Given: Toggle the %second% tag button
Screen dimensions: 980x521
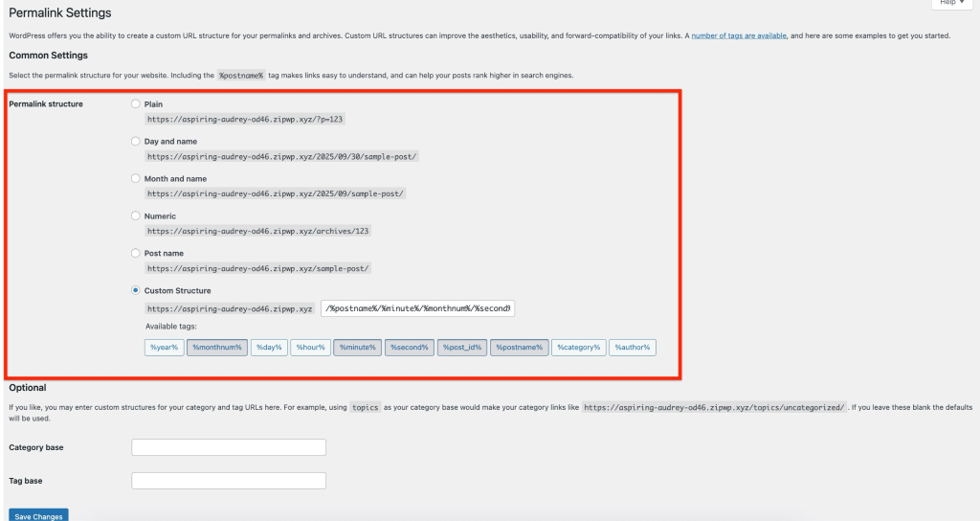Looking at the screenshot, I should click(410, 348).
